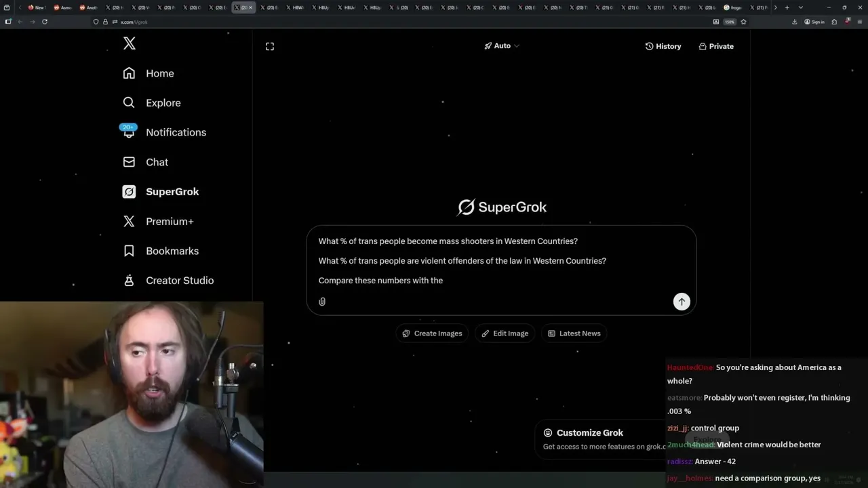Open the list all tabs chevron

(x=801, y=7)
